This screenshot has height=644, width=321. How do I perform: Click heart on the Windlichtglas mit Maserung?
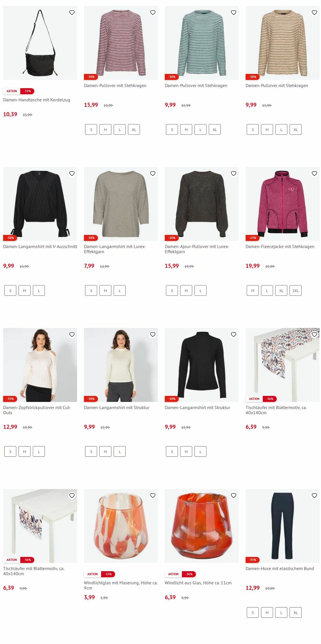coord(153,495)
